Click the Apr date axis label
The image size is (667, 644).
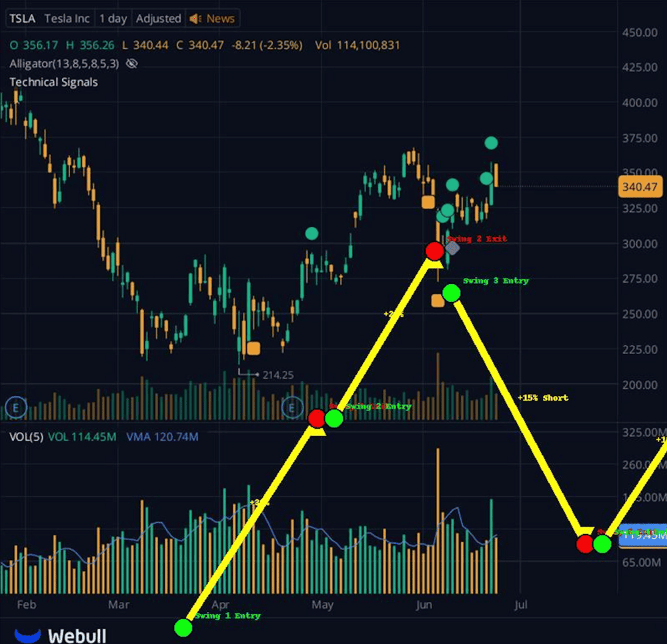click(x=220, y=605)
